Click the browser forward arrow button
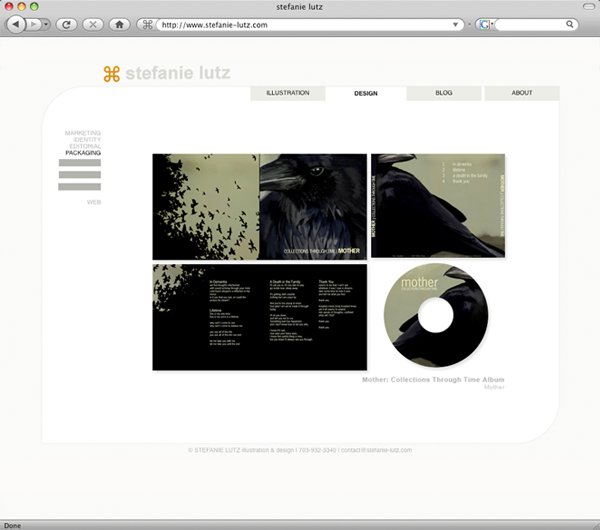The image size is (600, 530). point(33,24)
